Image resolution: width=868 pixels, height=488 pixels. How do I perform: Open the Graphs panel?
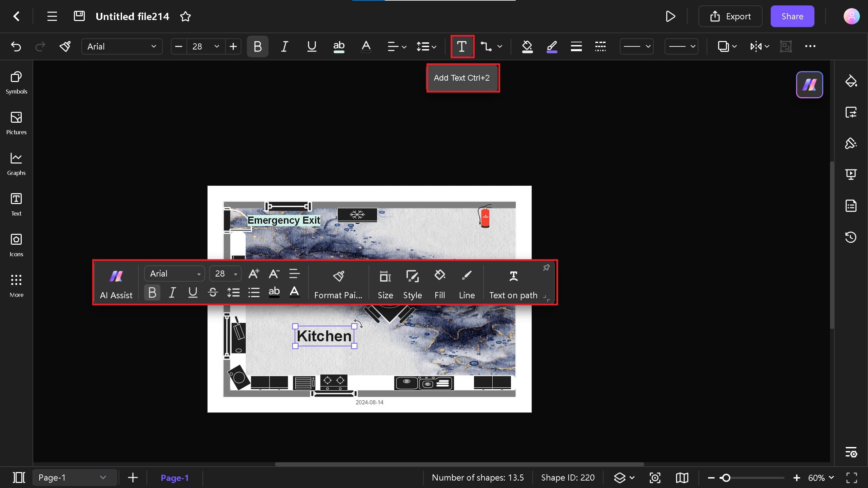(x=16, y=164)
